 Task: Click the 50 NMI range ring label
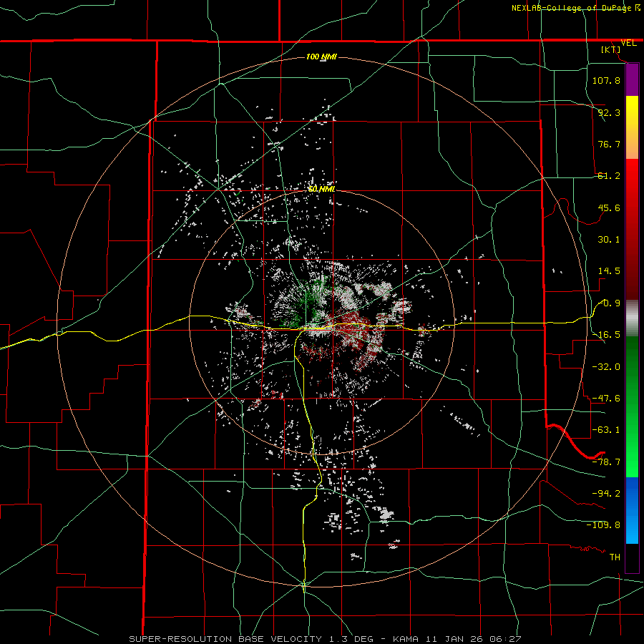[x=321, y=190]
